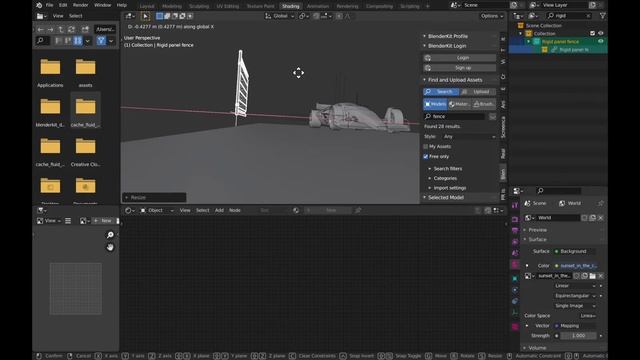Click the Search button in BlenderKit

(441, 92)
